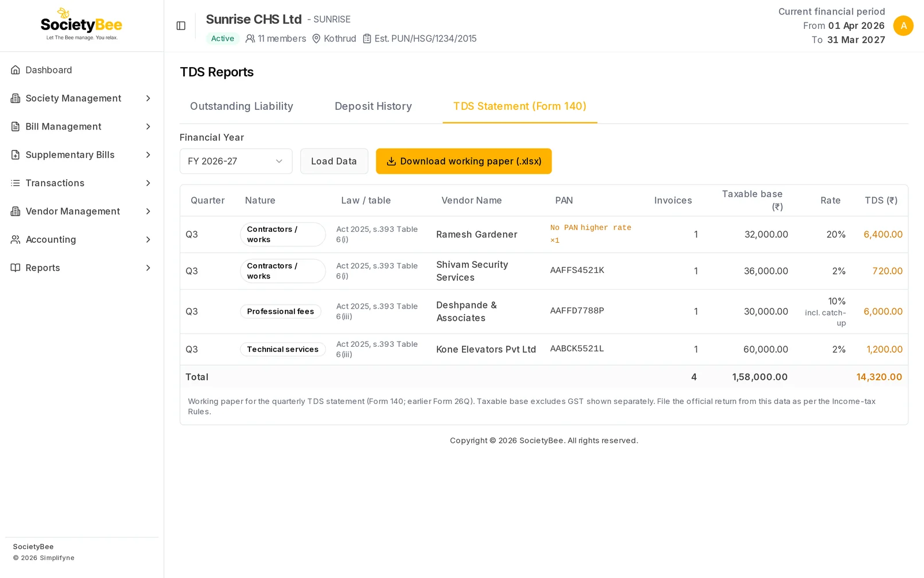Expand the Bill Management chevron
The height and width of the screenshot is (578, 924).
pos(148,127)
